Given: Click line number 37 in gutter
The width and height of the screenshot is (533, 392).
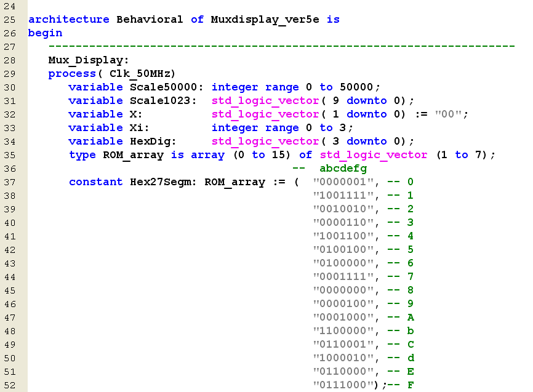Looking at the screenshot, I should pyautogui.click(x=10, y=182).
